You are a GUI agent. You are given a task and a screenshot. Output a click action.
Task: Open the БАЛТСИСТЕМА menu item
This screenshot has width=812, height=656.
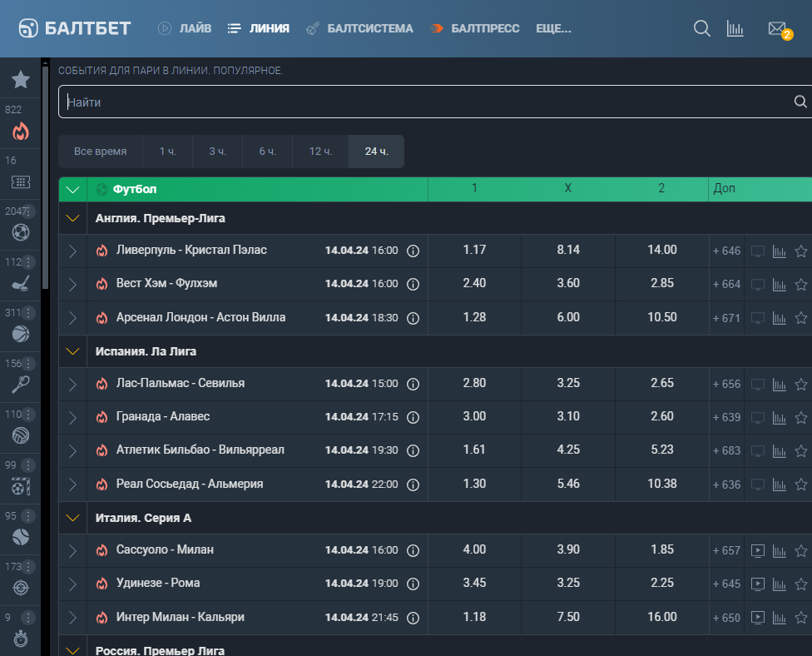pyautogui.click(x=360, y=28)
